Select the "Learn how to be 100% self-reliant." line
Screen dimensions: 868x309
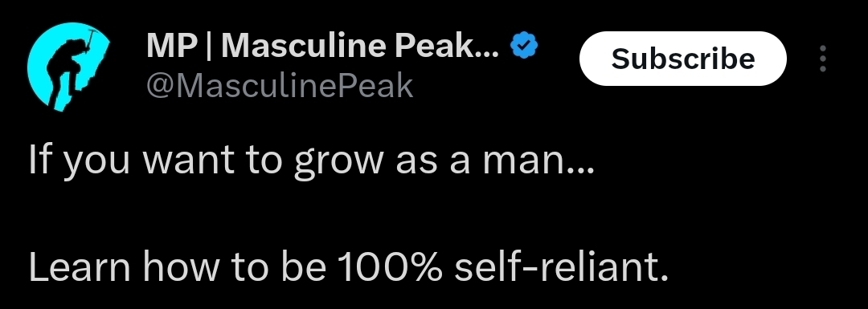point(348,267)
